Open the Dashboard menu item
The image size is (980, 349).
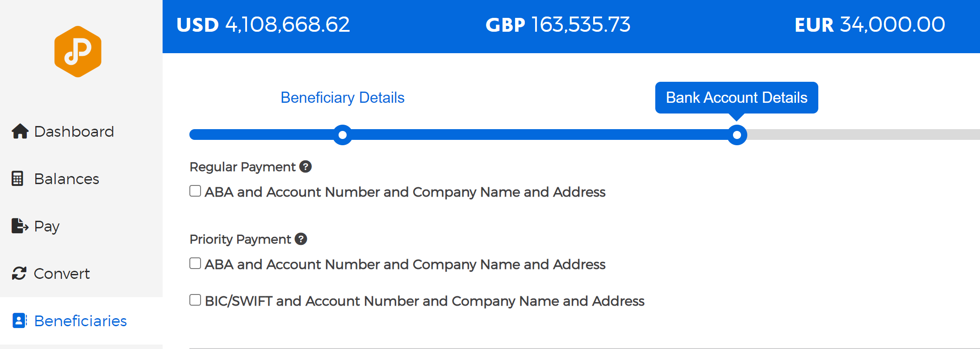(63, 131)
